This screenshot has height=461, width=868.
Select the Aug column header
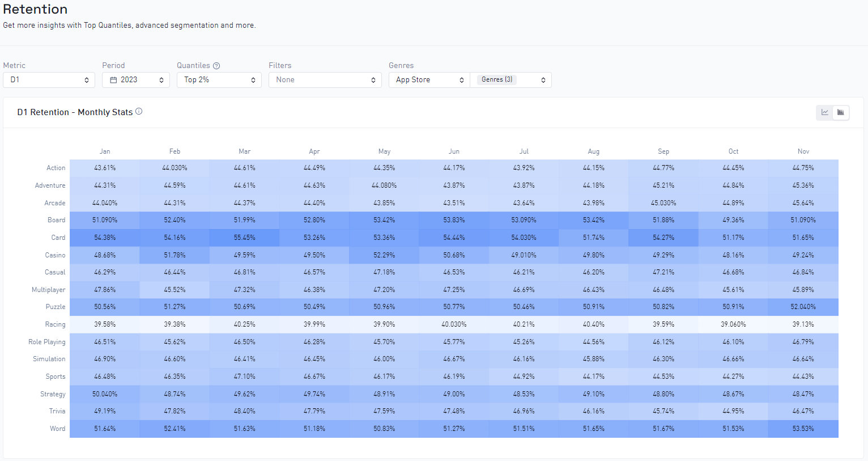click(594, 151)
